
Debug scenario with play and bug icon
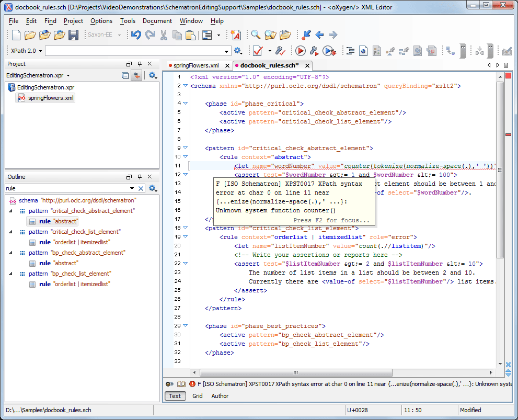pos(329,51)
